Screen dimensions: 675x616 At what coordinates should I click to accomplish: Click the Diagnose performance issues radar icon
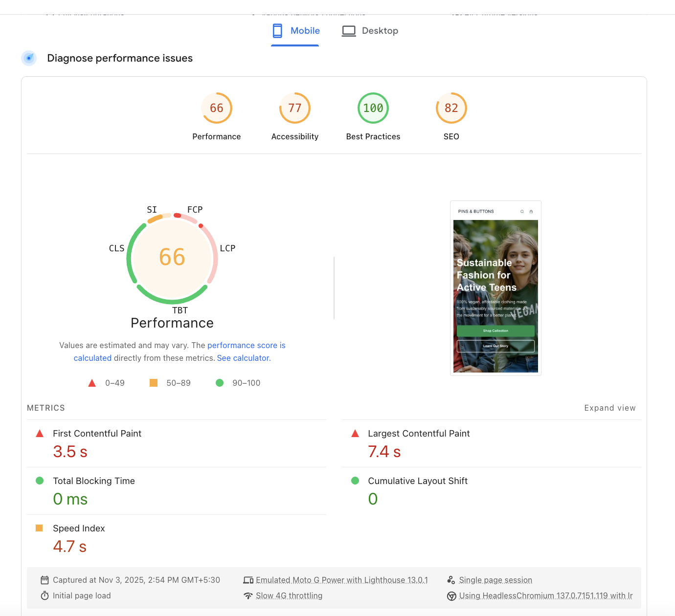click(x=29, y=58)
